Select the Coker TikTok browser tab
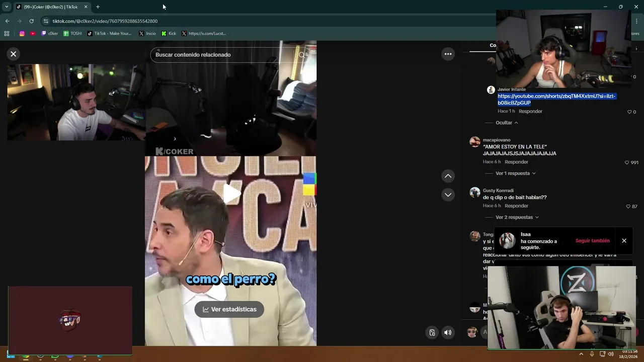The image size is (644, 362). pyautogui.click(x=50, y=7)
